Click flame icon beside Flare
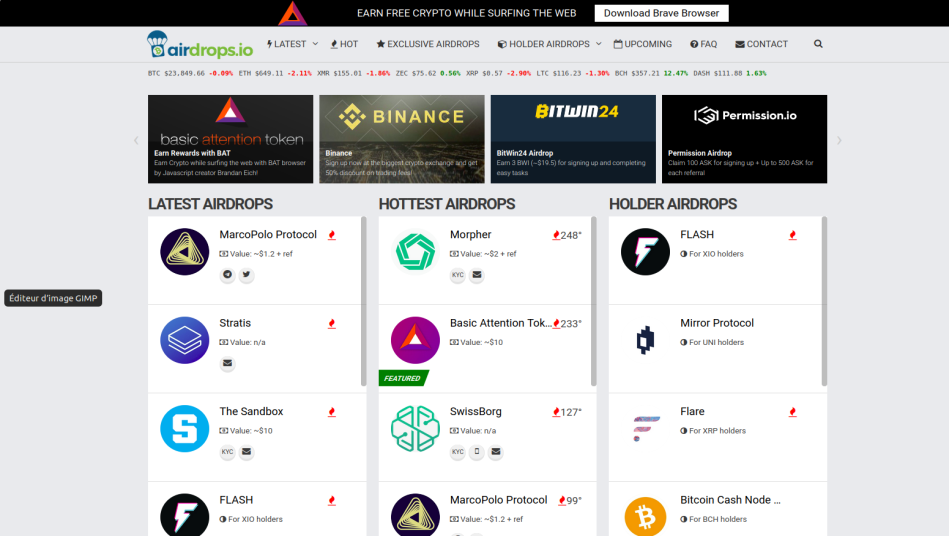The width and height of the screenshot is (949, 536). [x=792, y=412]
